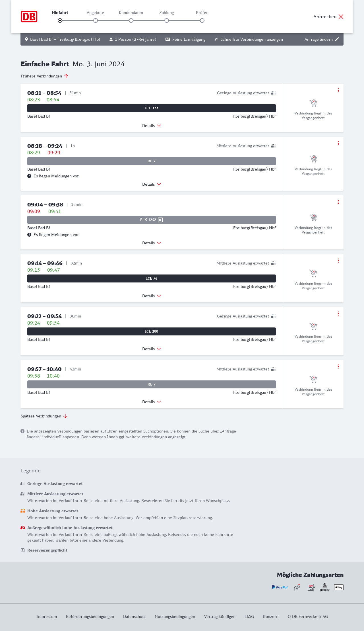Select the Angebote step circle
The image size is (364, 631).
coord(96,21)
